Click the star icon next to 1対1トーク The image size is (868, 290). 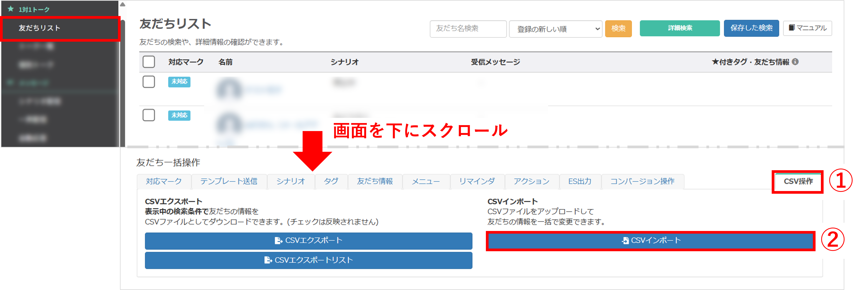click(11, 9)
